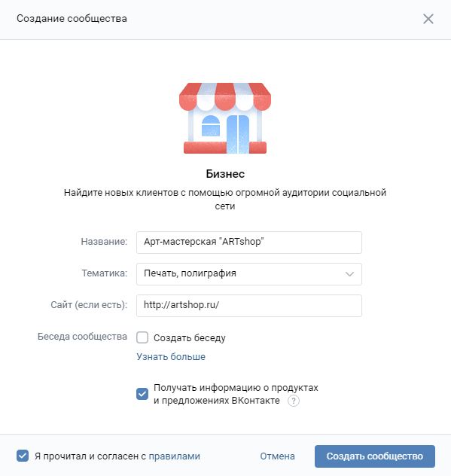
Task: Click the Бизнес heading text
Action: point(225,174)
